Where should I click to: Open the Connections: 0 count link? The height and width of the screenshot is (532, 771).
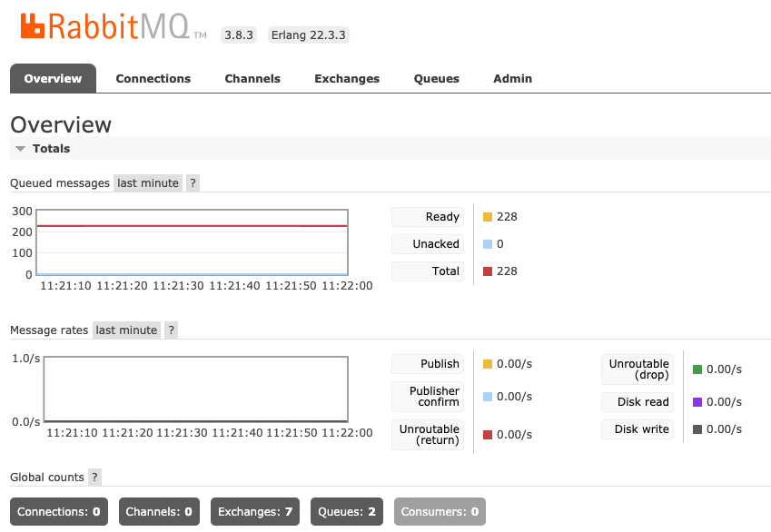click(58, 511)
